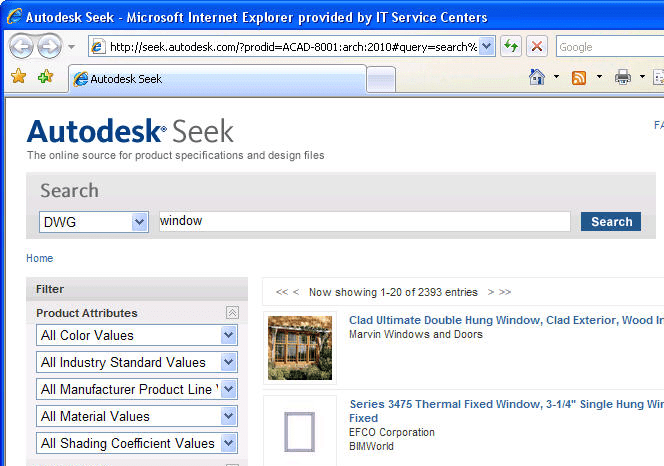
Task: Click the Add to Favorites icon
Action: (x=45, y=77)
